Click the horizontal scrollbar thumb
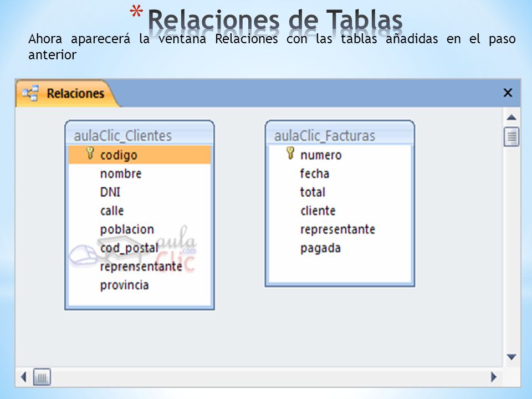 point(42,377)
